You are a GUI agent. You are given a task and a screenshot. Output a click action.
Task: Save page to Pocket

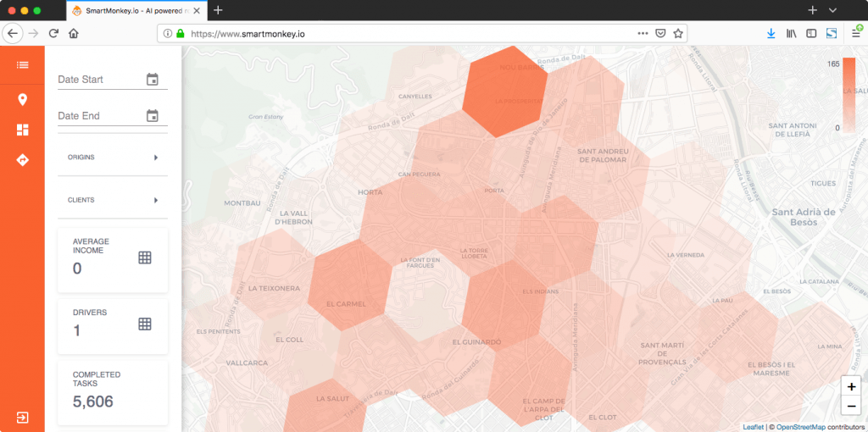[x=660, y=33]
